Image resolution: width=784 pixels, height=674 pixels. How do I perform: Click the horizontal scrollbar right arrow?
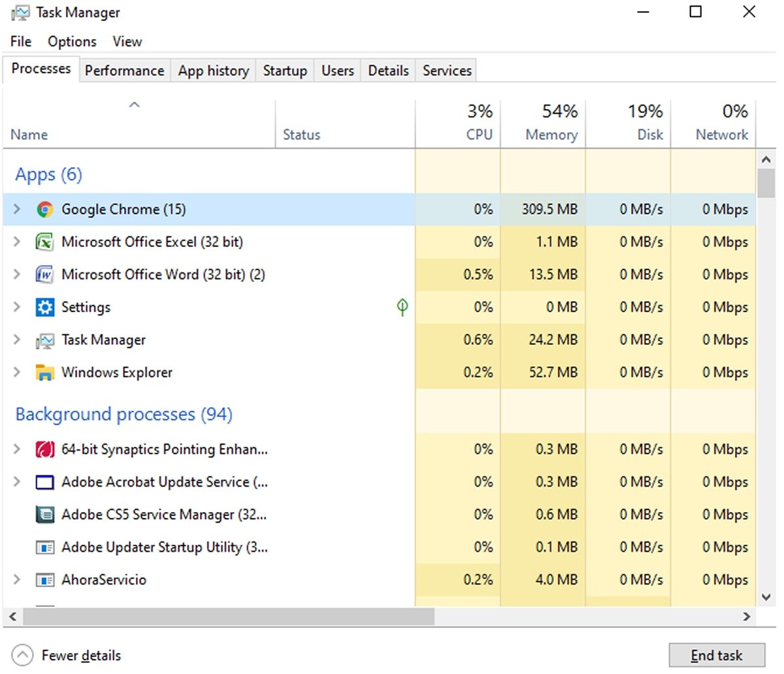tap(747, 617)
